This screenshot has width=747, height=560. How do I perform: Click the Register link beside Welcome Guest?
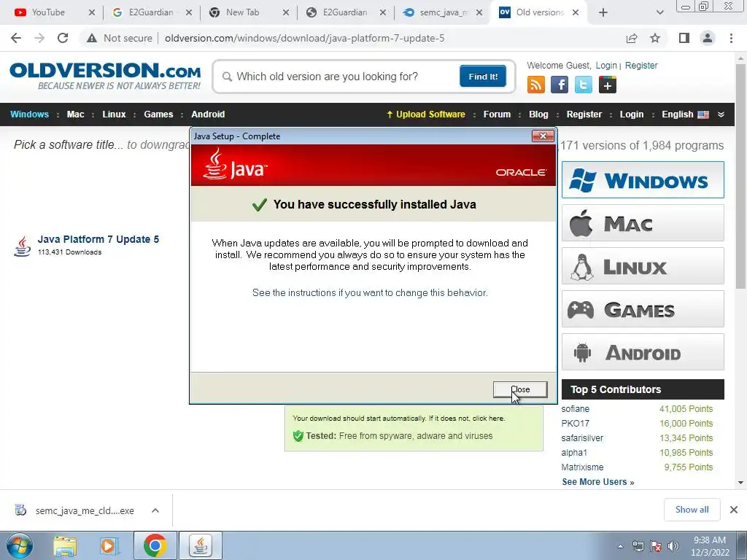coord(640,66)
